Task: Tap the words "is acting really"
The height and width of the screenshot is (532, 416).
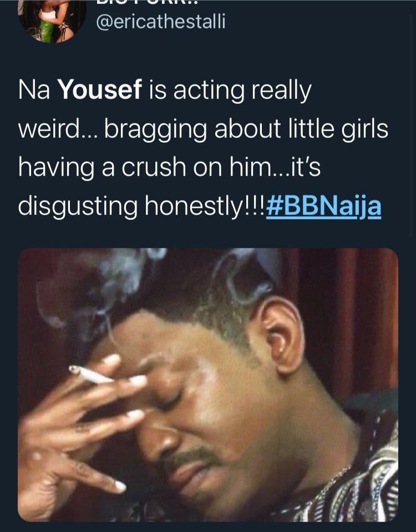Action: coord(229,91)
